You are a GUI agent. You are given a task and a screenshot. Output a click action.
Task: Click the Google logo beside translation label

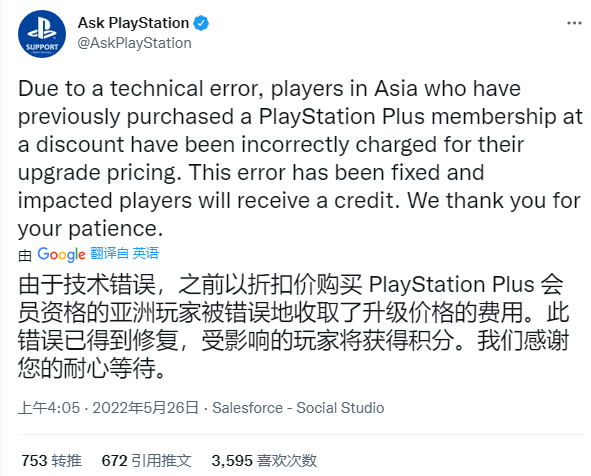point(61,254)
